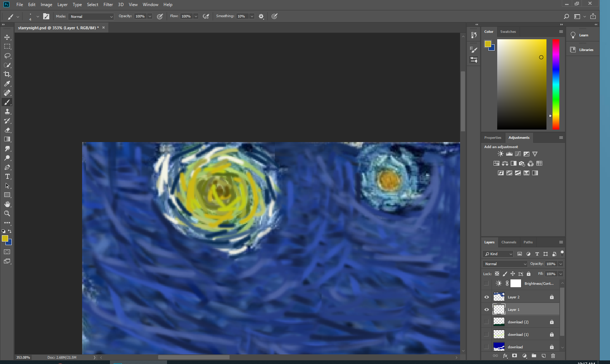Show the Brightness/Contrast adjustment layer
Viewport: 610px width, 364px height.
pos(487,283)
